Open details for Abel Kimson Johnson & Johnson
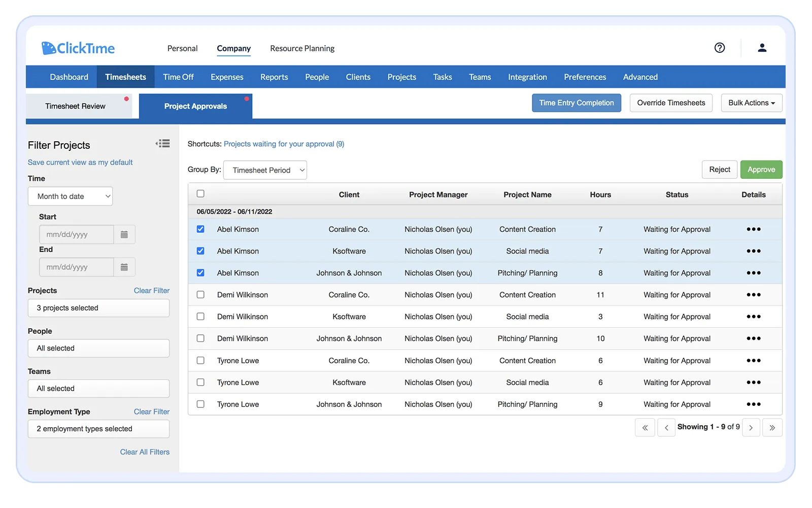 754,273
